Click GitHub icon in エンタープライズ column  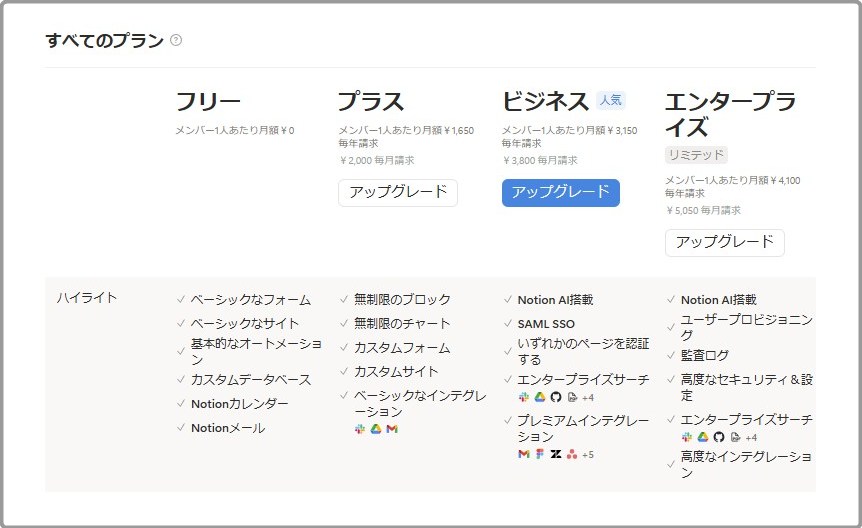pyautogui.click(x=719, y=437)
